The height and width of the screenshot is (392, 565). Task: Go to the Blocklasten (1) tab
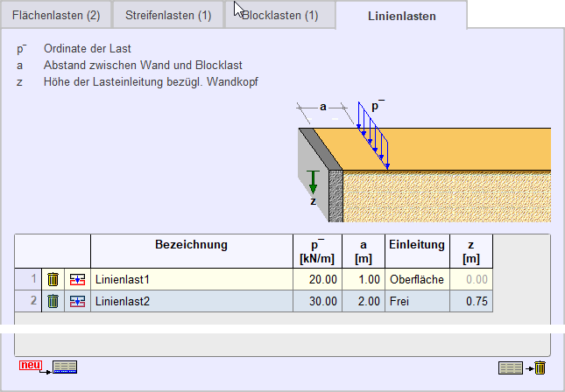coord(279,17)
